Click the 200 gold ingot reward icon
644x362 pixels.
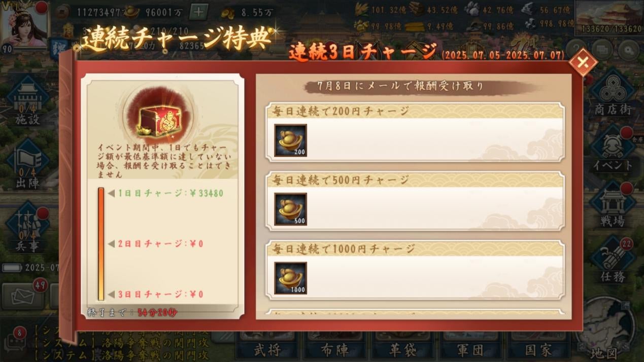coord(291,140)
